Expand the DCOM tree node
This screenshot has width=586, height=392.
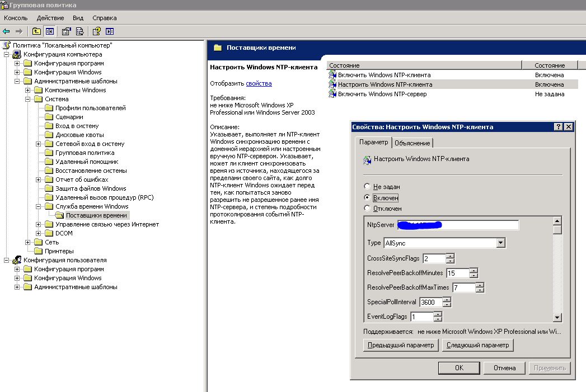coord(38,233)
